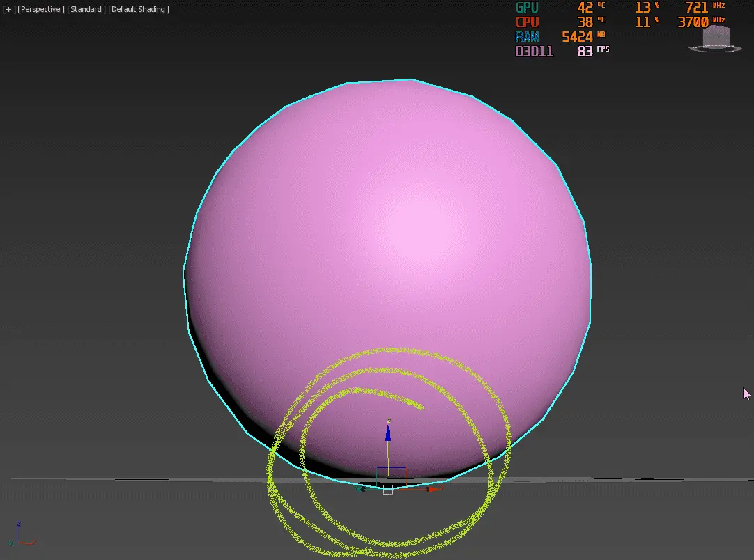Click the "83" FPS counter value
The image size is (754, 560).
point(585,52)
